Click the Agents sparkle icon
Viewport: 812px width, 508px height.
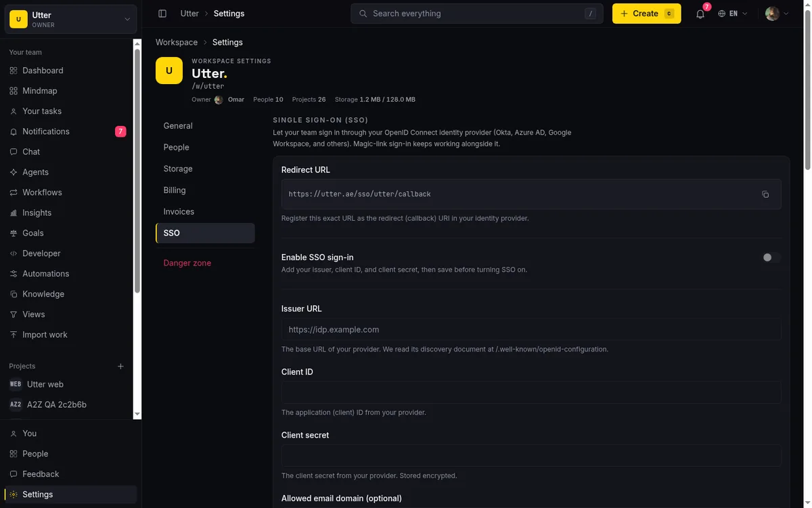point(14,172)
